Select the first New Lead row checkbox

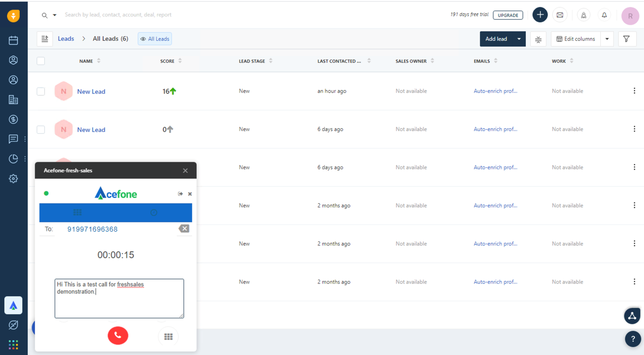[41, 91]
